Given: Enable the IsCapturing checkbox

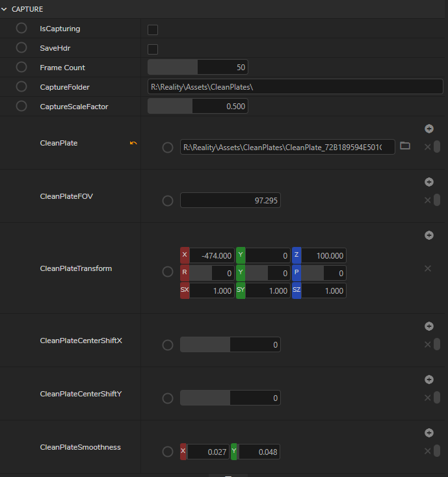Looking at the screenshot, I should 153,30.
